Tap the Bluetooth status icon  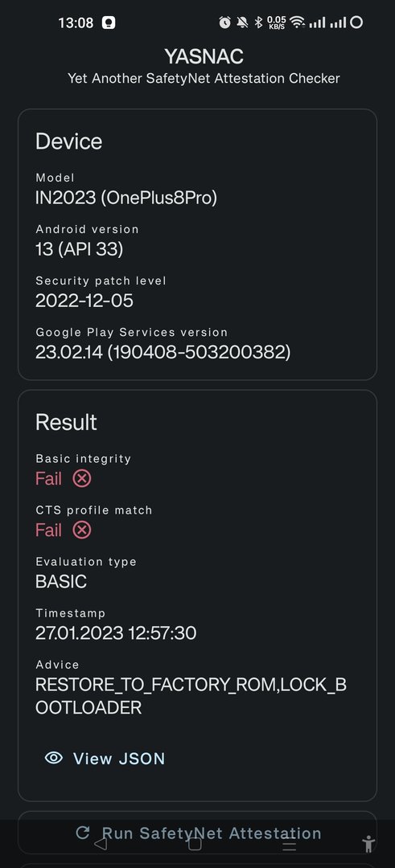257,23
